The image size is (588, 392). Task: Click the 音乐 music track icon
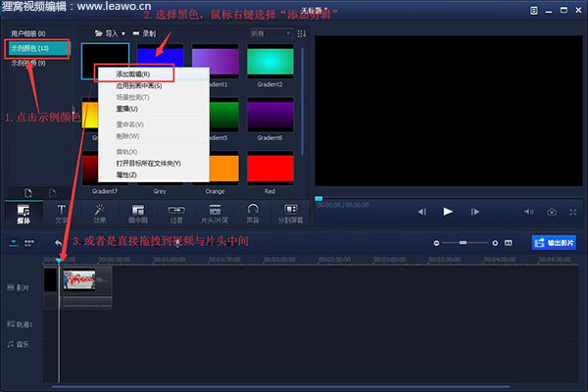click(11, 344)
